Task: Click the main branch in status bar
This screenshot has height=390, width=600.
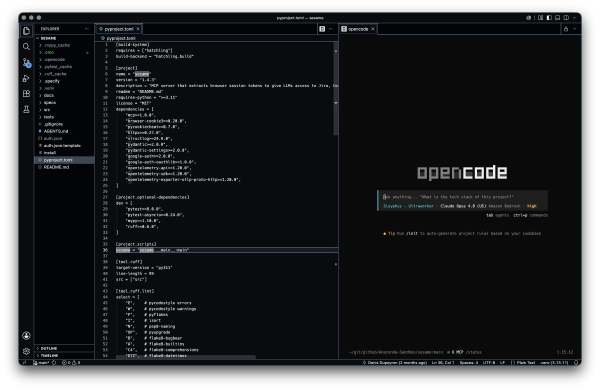Action: click(41, 362)
